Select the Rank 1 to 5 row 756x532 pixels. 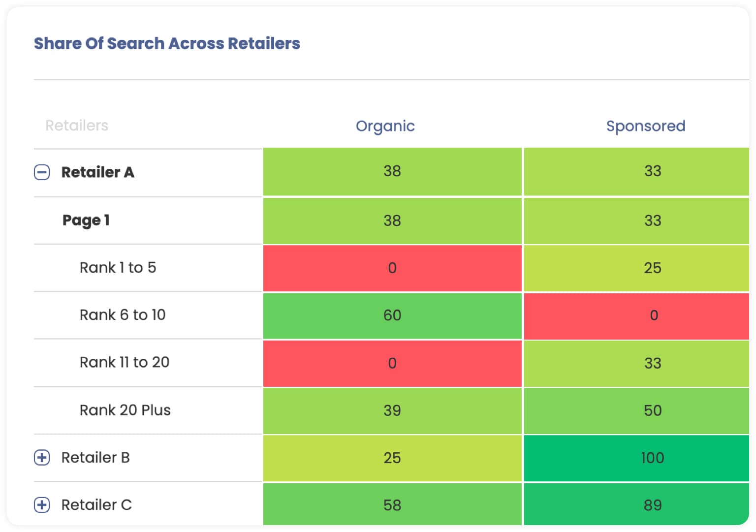[x=118, y=268]
